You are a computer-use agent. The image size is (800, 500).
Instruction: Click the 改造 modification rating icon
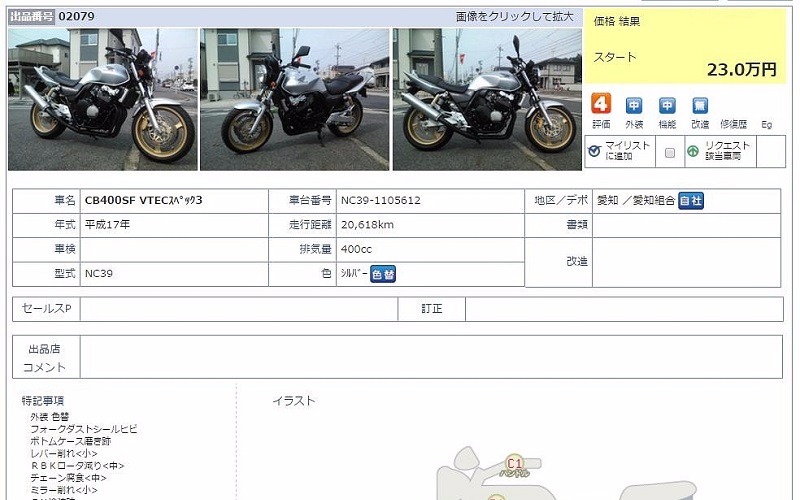click(699, 106)
